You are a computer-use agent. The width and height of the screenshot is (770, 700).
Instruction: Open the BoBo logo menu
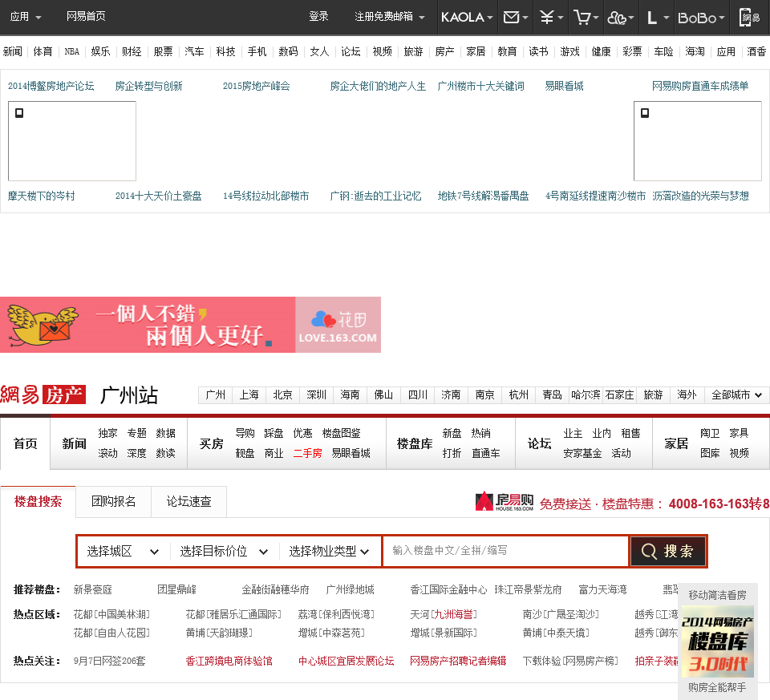tap(701, 17)
